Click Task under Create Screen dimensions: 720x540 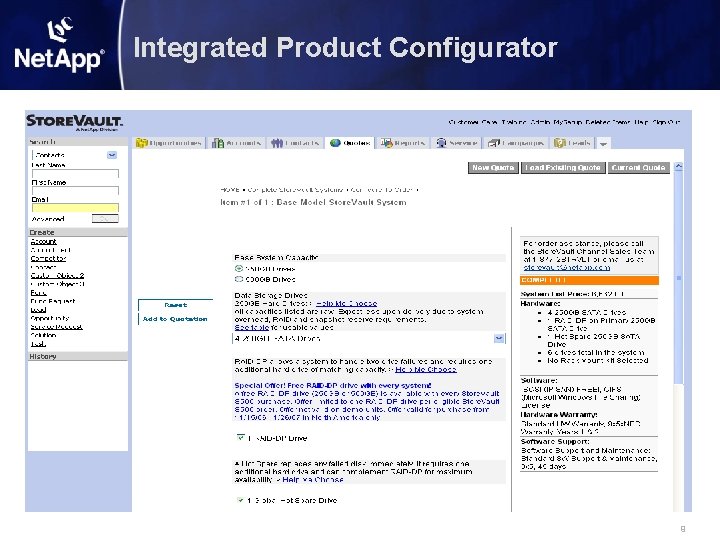[x=38, y=344]
